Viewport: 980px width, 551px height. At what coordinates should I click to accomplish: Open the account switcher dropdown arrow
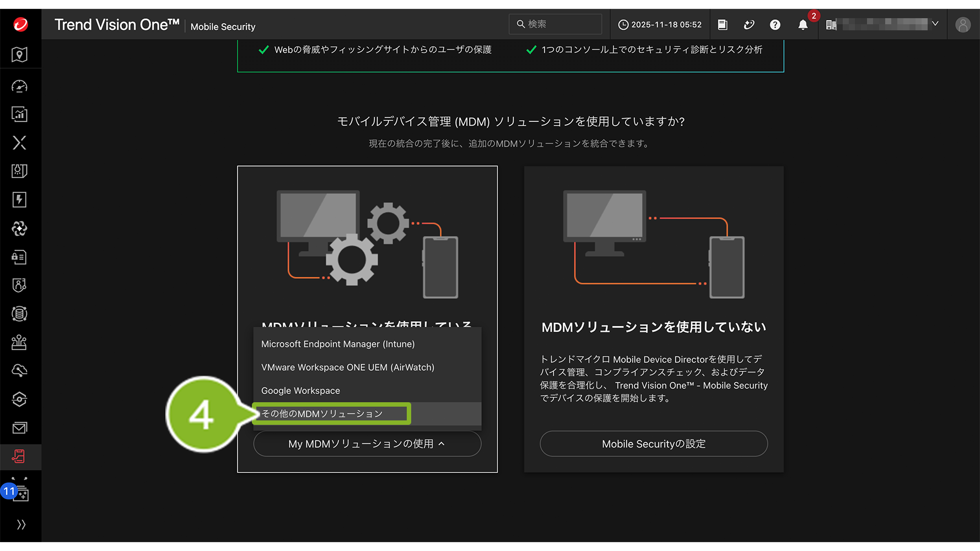(935, 24)
